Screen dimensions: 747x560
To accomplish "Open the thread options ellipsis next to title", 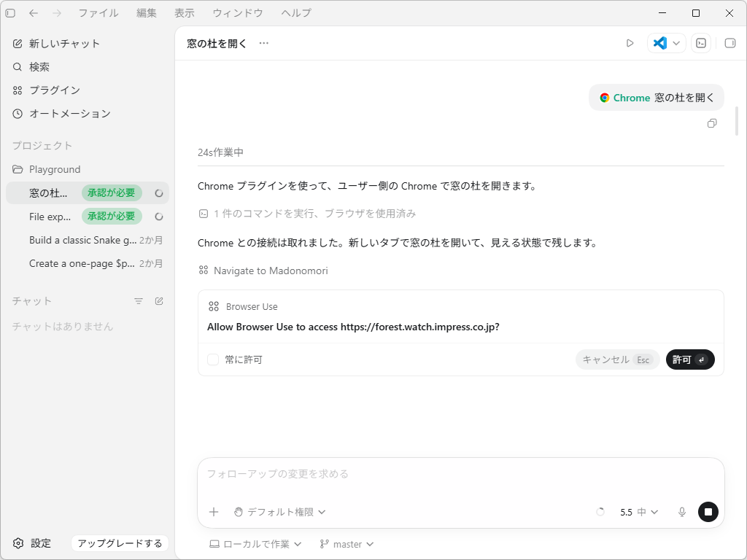I will pos(264,43).
